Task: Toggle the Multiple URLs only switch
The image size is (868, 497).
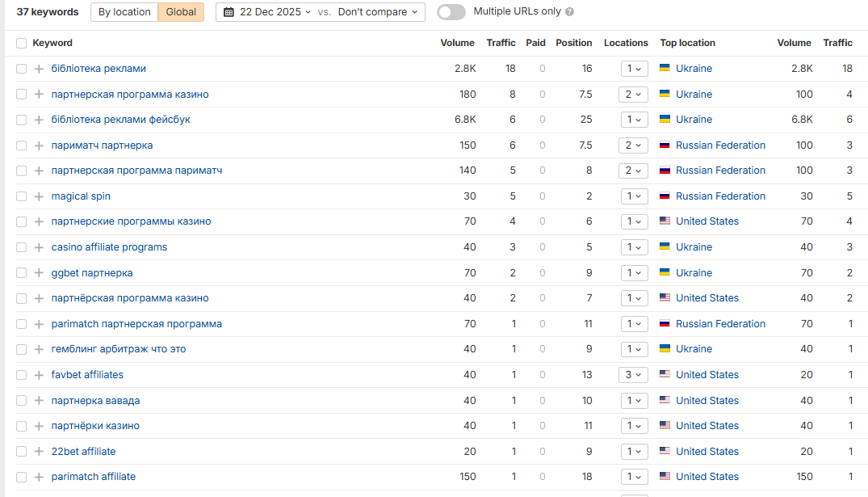Action: click(451, 11)
